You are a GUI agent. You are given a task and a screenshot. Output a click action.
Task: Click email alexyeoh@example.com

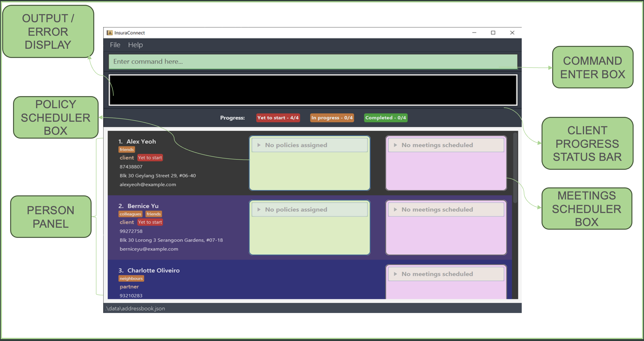coord(148,185)
